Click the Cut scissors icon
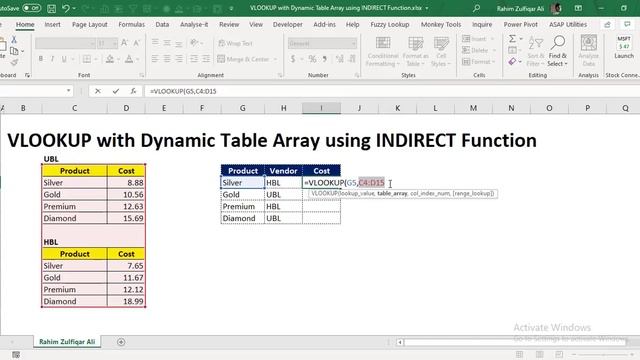Screen dimensions: 640x360 tap(14, 40)
